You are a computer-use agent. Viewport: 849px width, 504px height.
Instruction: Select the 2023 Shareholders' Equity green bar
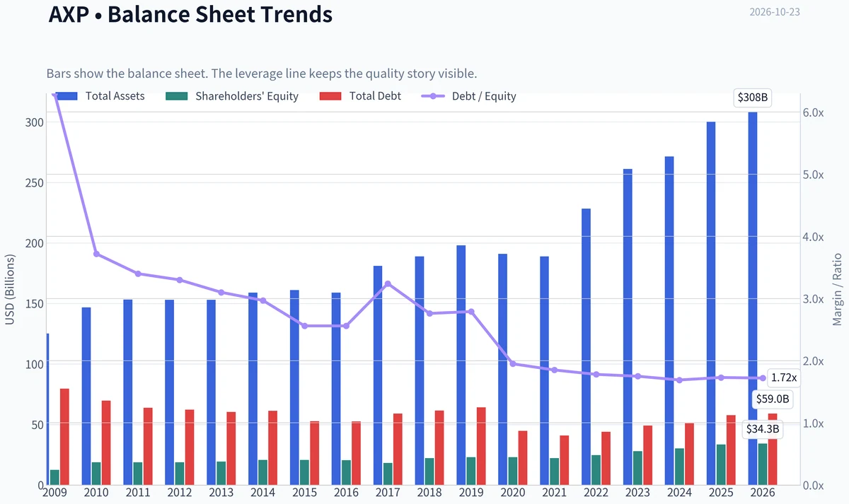637,469
